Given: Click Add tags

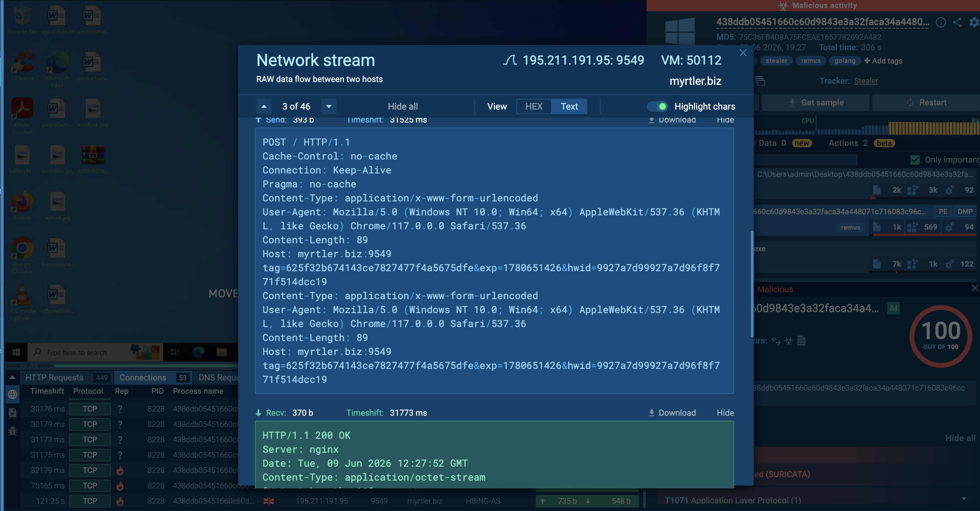Looking at the screenshot, I should point(883,61).
